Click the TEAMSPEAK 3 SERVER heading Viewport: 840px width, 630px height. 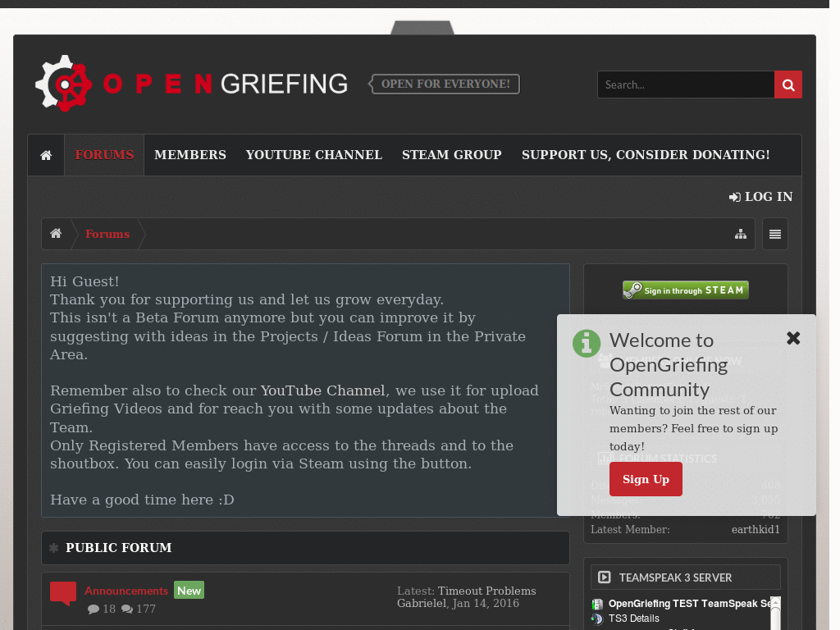click(676, 578)
